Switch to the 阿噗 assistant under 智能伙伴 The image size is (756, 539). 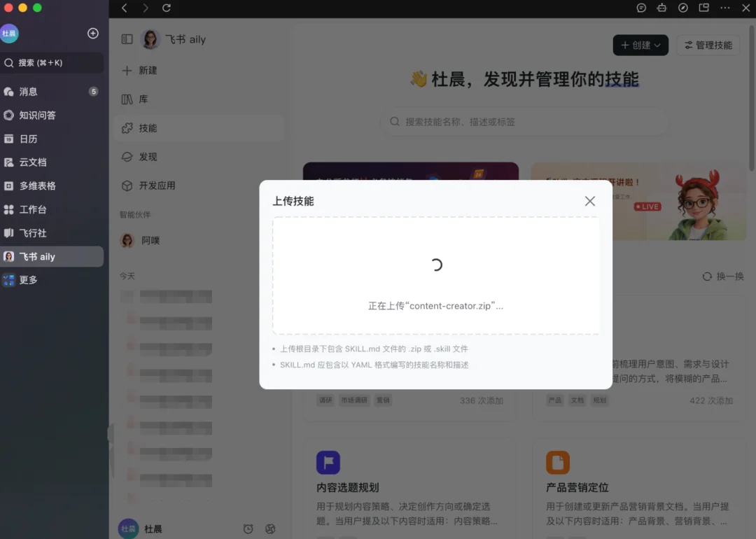point(140,240)
